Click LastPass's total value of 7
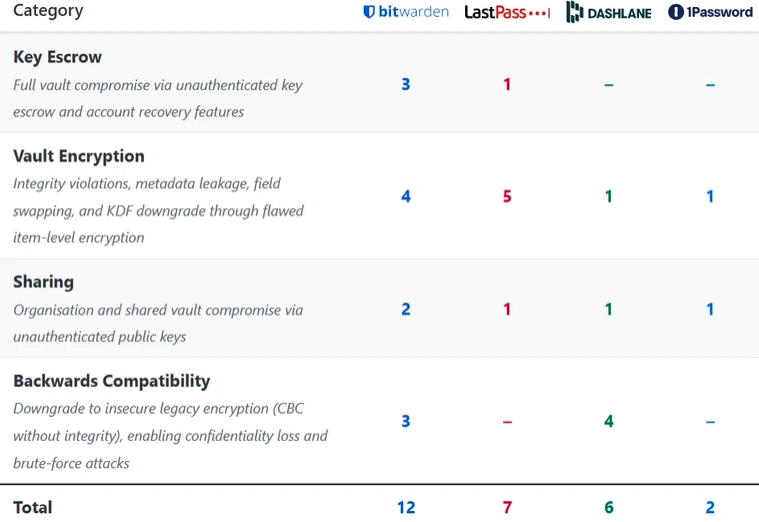759x522 pixels. click(x=507, y=507)
